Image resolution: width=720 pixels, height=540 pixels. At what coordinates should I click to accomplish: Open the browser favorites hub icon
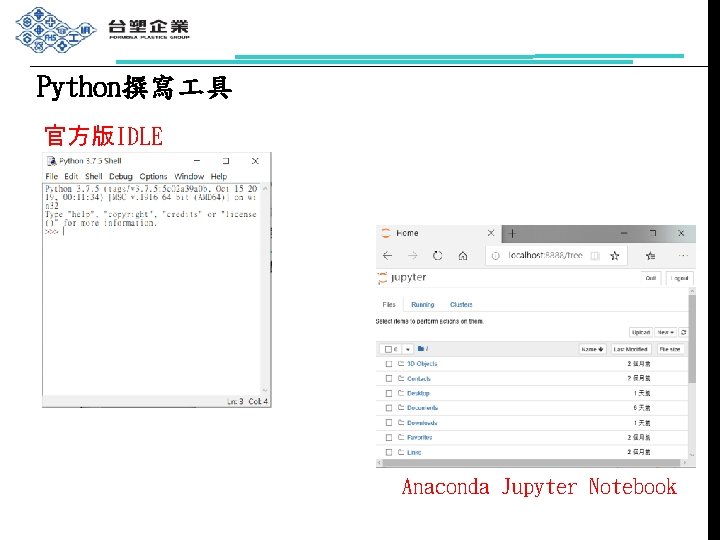[x=650, y=256]
